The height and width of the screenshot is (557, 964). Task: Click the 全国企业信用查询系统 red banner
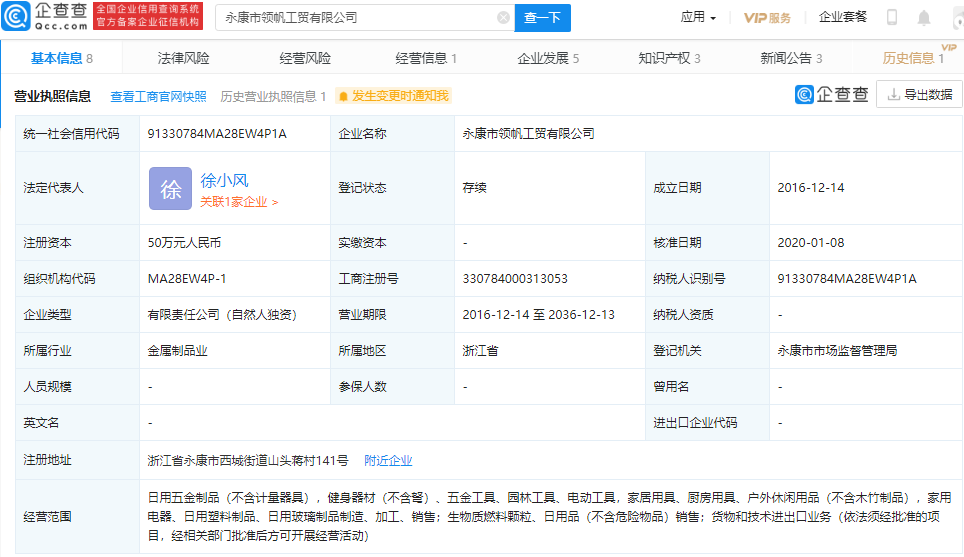point(148,15)
